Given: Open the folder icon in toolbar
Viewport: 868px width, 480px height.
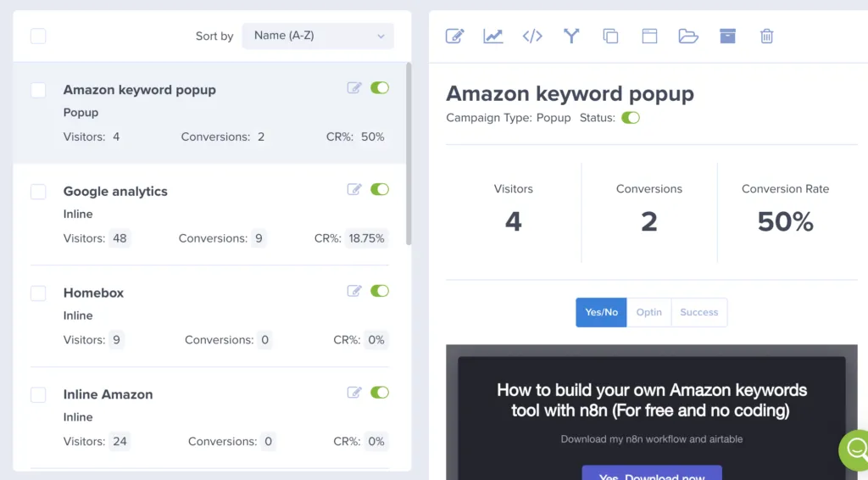Looking at the screenshot, I should click(x=688, y=36).
